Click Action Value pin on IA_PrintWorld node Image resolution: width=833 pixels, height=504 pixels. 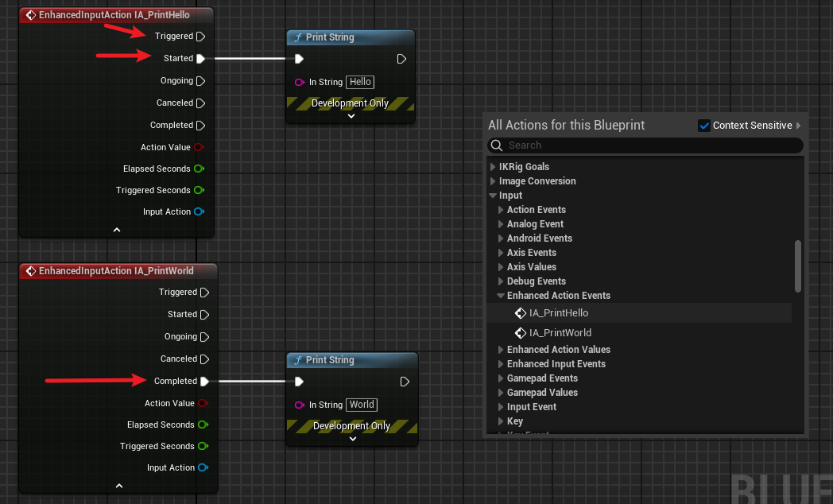(x=203, y=403)
